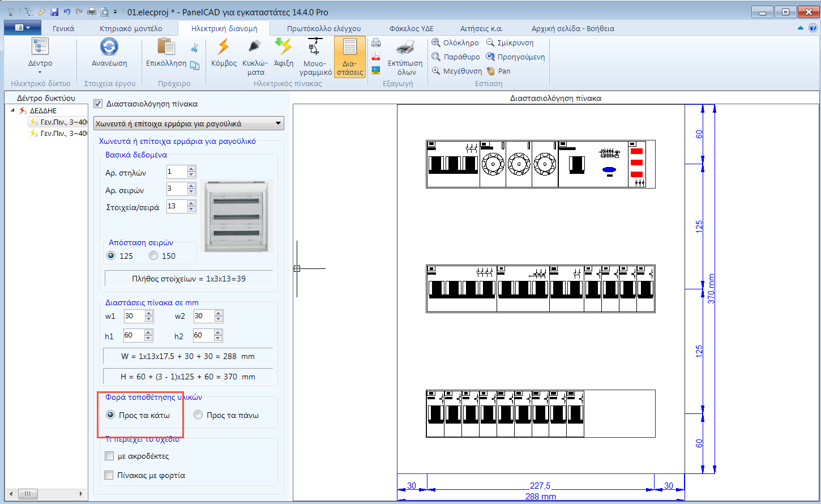
Task: Enable the με ακροδέκτες checkbox
Action: (110, 456)
